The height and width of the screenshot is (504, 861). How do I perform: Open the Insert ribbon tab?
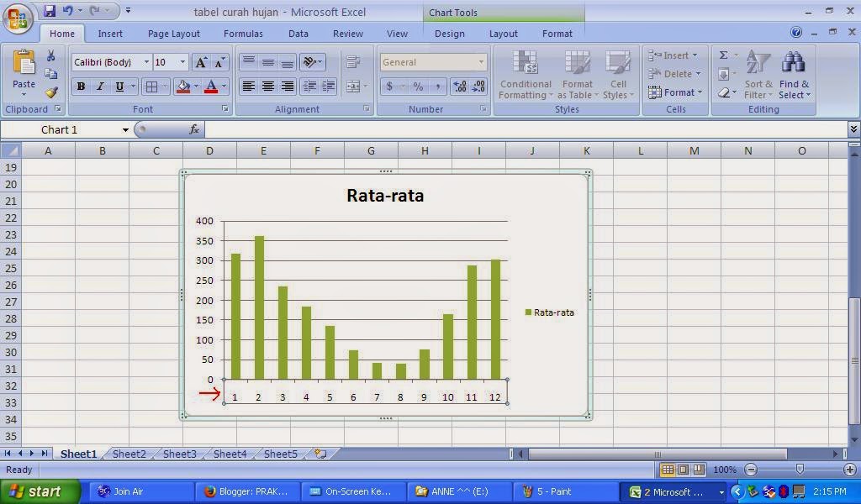pos(110,34)
